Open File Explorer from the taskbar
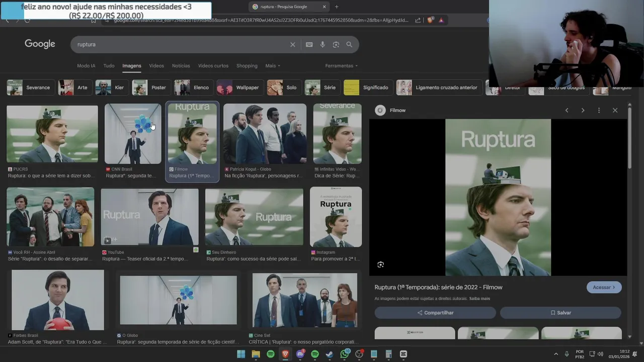 click(256, 354)
